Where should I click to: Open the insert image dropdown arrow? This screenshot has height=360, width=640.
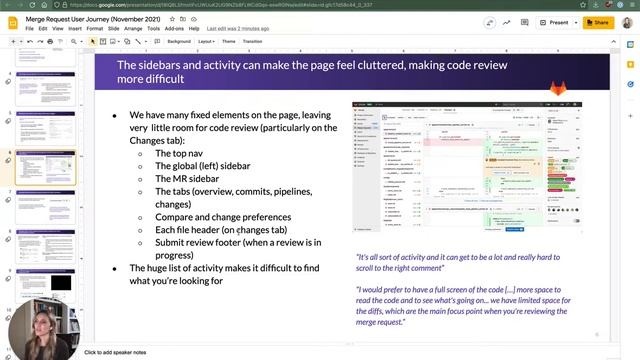point(118,42)
